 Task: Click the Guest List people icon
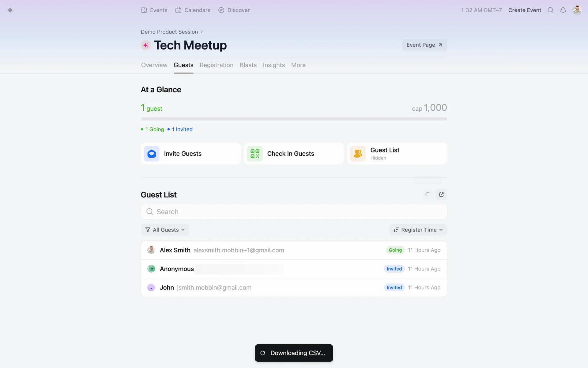[x=358, y=154]
